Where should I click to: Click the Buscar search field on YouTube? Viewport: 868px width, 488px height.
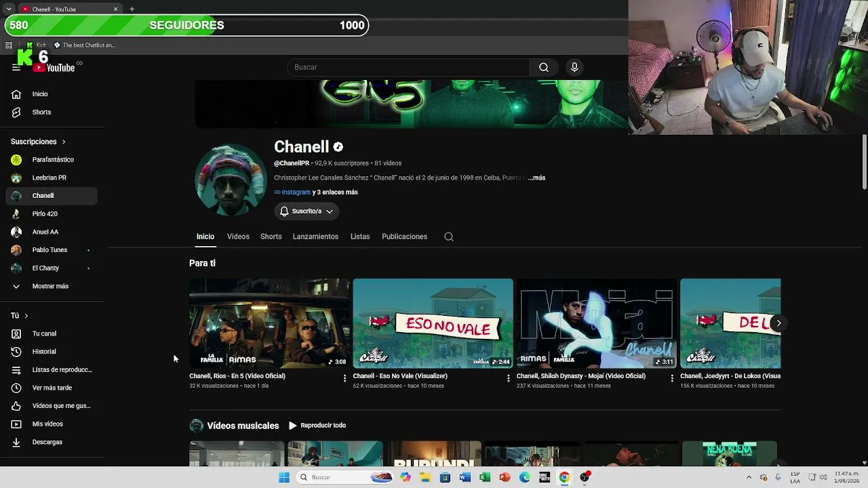(x=409, y=67)
